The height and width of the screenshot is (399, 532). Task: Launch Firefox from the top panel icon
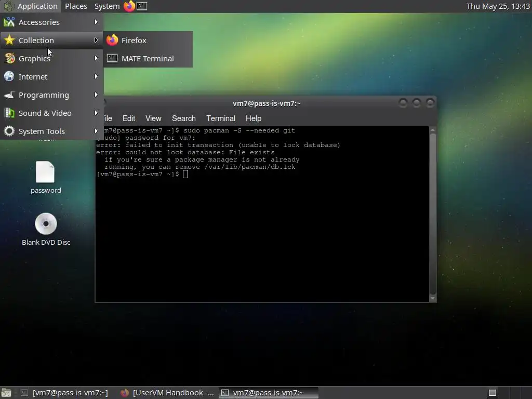tap(129, 6)
